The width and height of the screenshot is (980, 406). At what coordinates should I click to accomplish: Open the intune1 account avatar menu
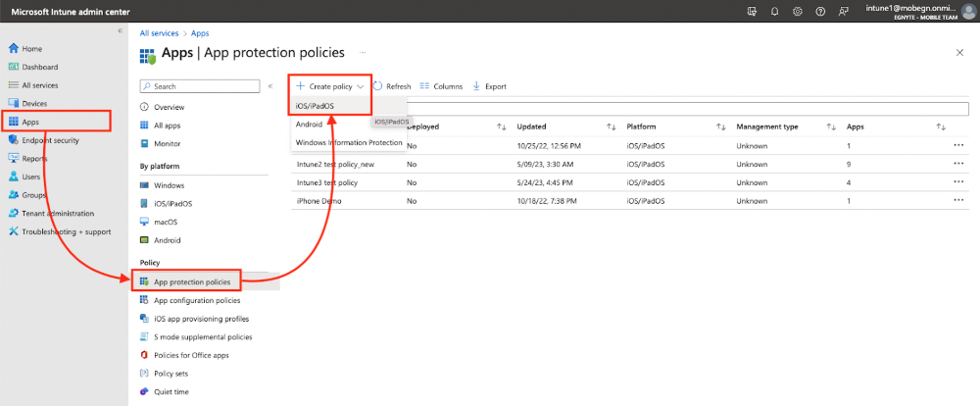pos(967,11)
